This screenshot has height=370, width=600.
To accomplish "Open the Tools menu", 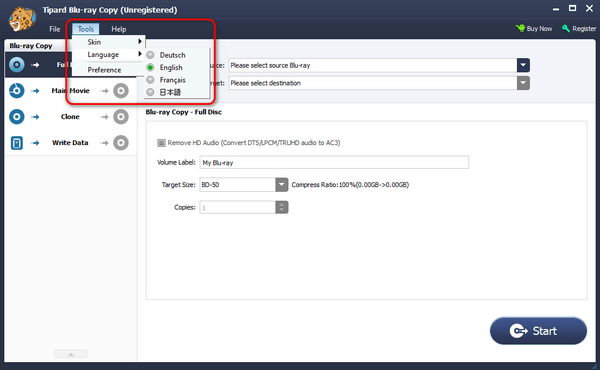I will 86,29.
